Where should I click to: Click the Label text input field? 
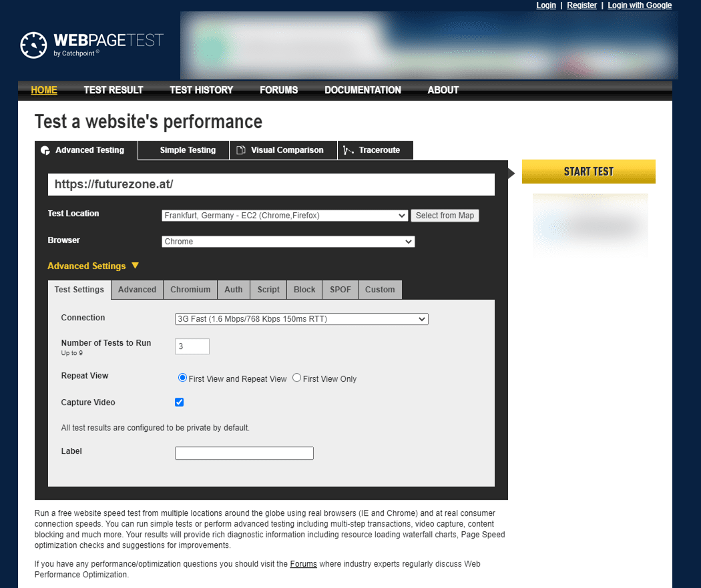[244, 453]
